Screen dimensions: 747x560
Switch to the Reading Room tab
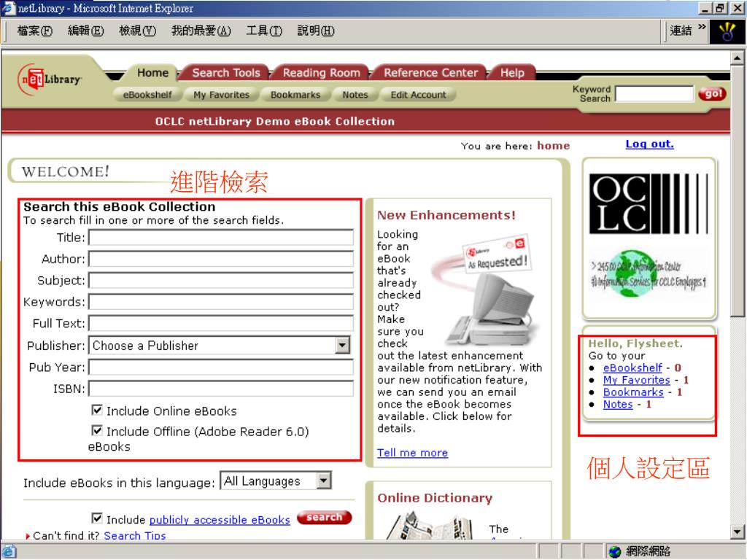pyautogui.click(x=321, y=73)
